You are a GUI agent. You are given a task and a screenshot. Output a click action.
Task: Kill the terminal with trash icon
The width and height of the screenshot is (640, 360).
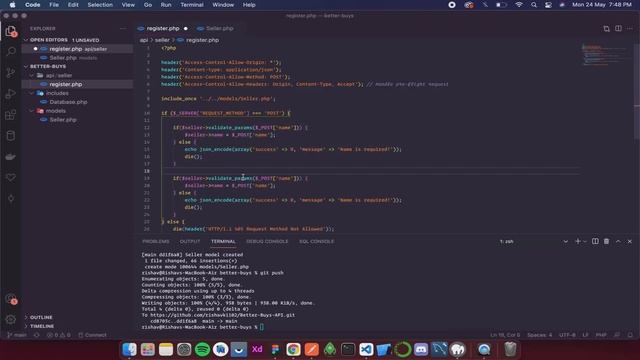point(607,241)
